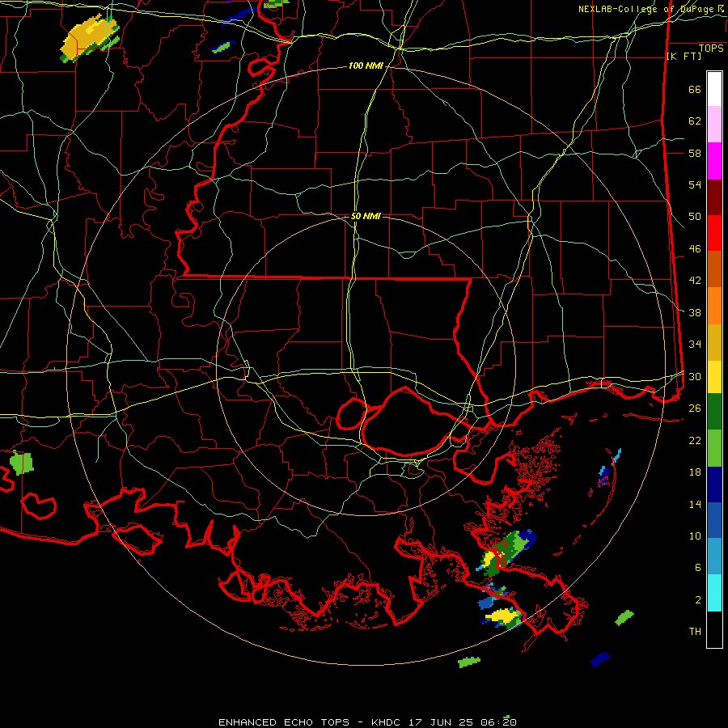Viewport: 728px width, 728px height.
Task: Click the bright orange legend swatch
Action: (714, 306)
